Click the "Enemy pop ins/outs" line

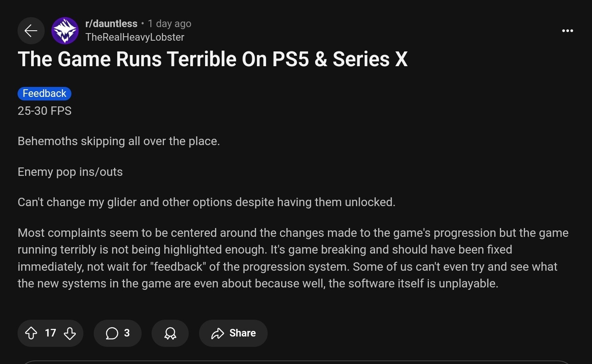pos(70,172)
